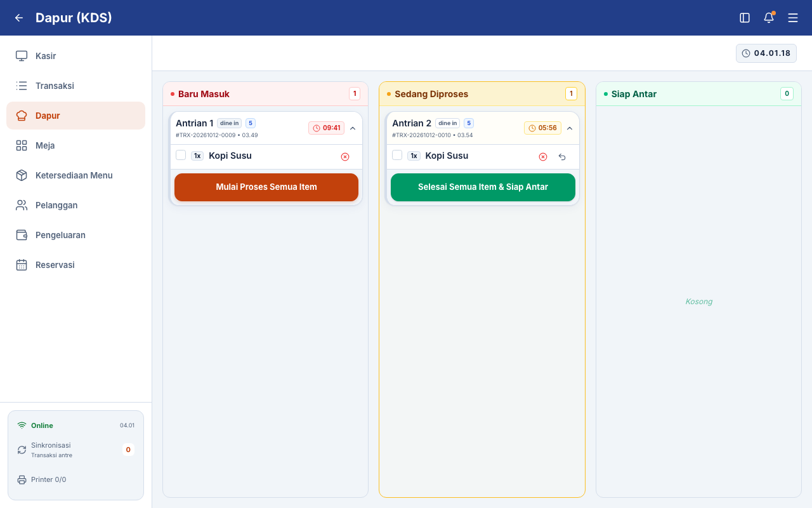Click the 05:56 timer on Antrian 2
812x508 pixels.
[542, 128]
